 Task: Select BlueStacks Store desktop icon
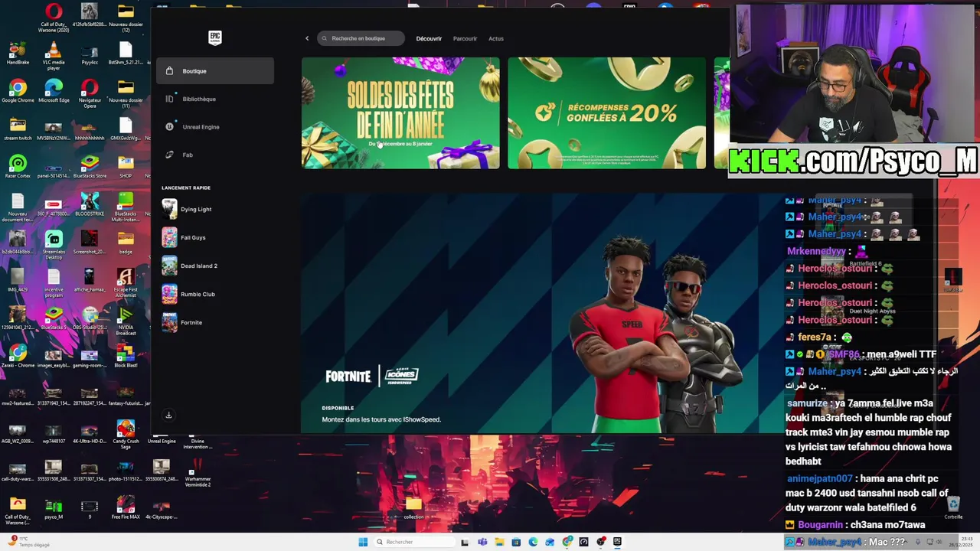(90, 167)
